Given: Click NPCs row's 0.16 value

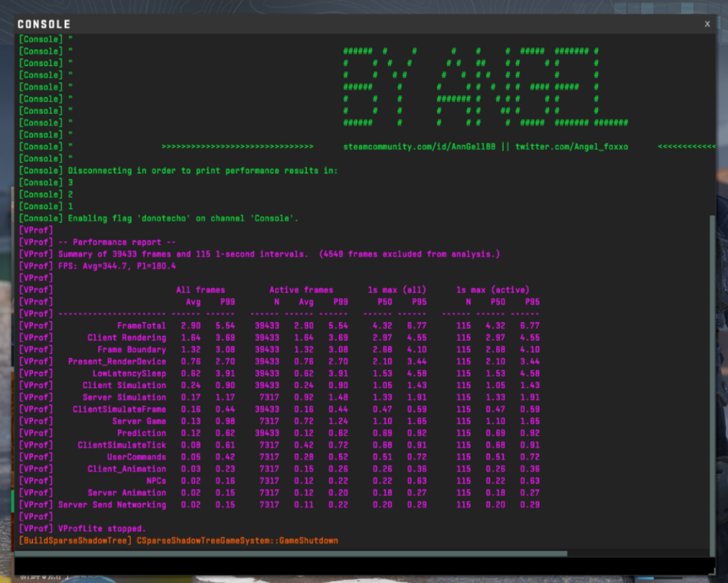Looking at the screenshot, I should click(224, 481).
